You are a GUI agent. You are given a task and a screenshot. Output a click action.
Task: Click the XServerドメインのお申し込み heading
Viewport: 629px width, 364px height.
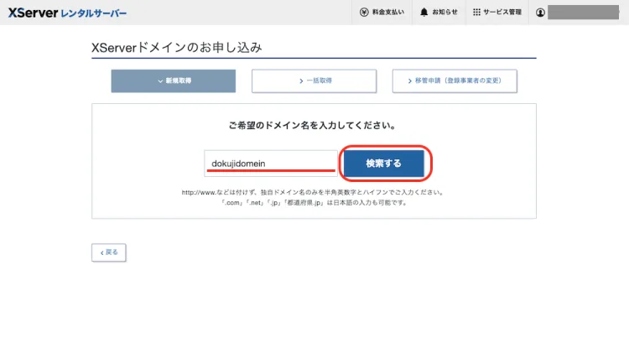(x=176, y=47)
